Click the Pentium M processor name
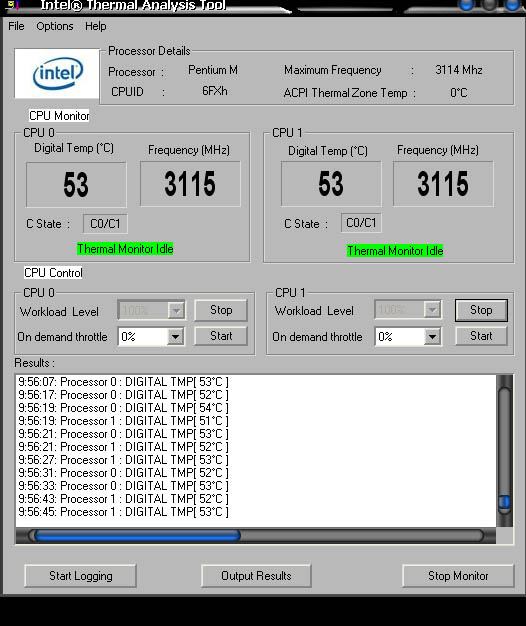The image size is (526, 626). click(213, 70)
